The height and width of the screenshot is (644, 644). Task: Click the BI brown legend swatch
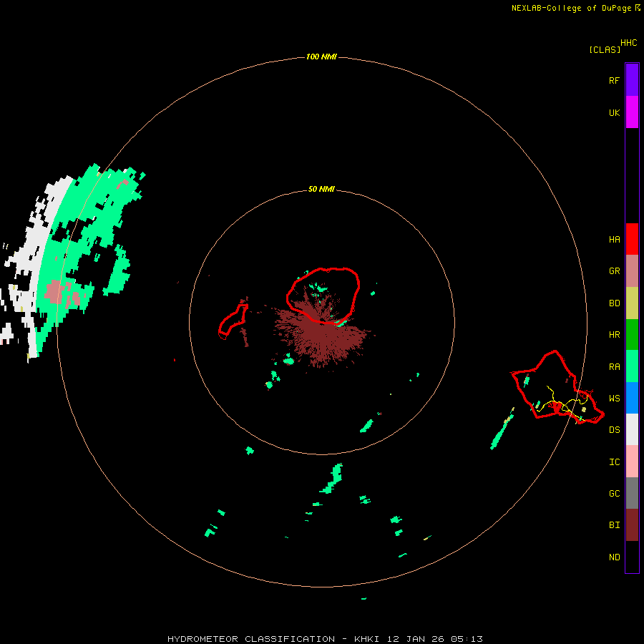coord(632,525)
